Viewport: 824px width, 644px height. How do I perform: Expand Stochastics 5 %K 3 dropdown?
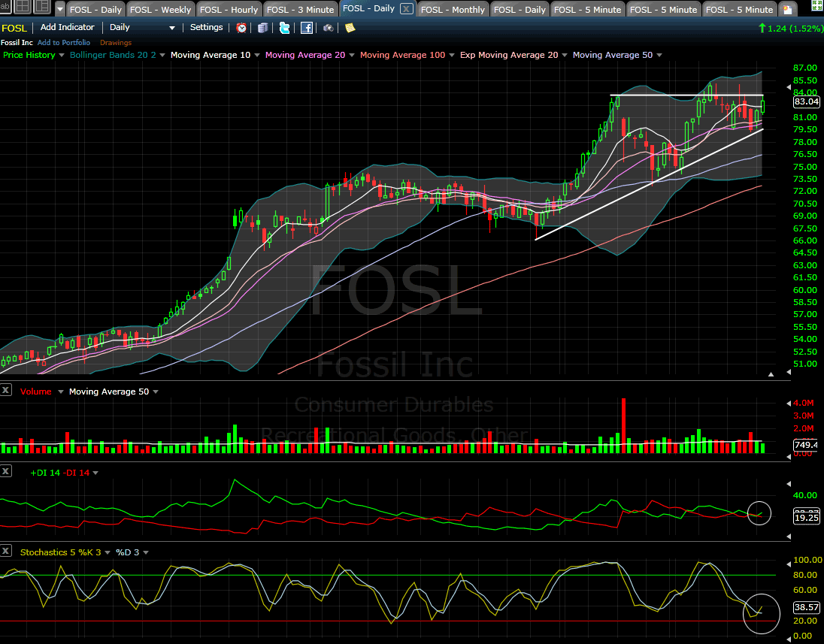click(x=108, y=552)
